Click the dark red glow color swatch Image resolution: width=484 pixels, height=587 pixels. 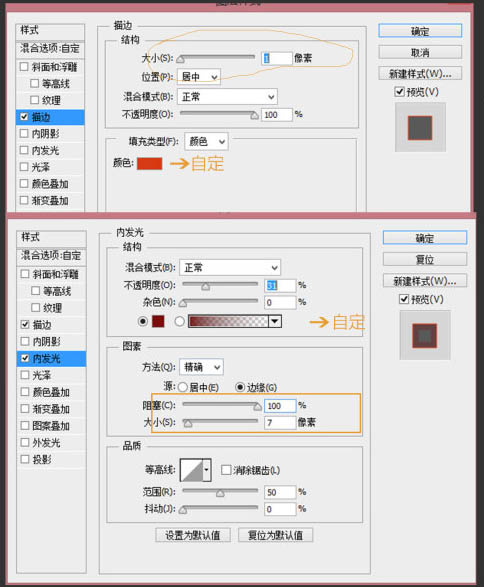pyautogui.click(x=158, y=321)
